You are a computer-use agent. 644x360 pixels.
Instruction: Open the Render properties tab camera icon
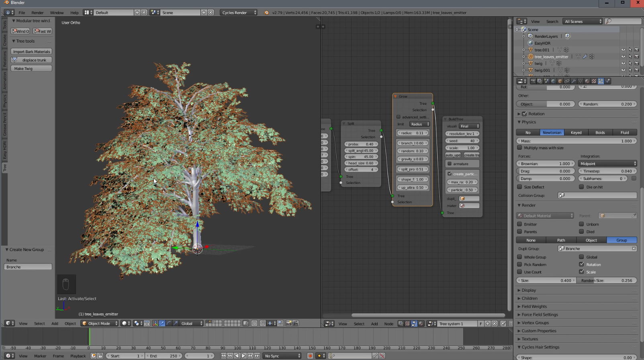pyautogui.click(x=533, y=81)
